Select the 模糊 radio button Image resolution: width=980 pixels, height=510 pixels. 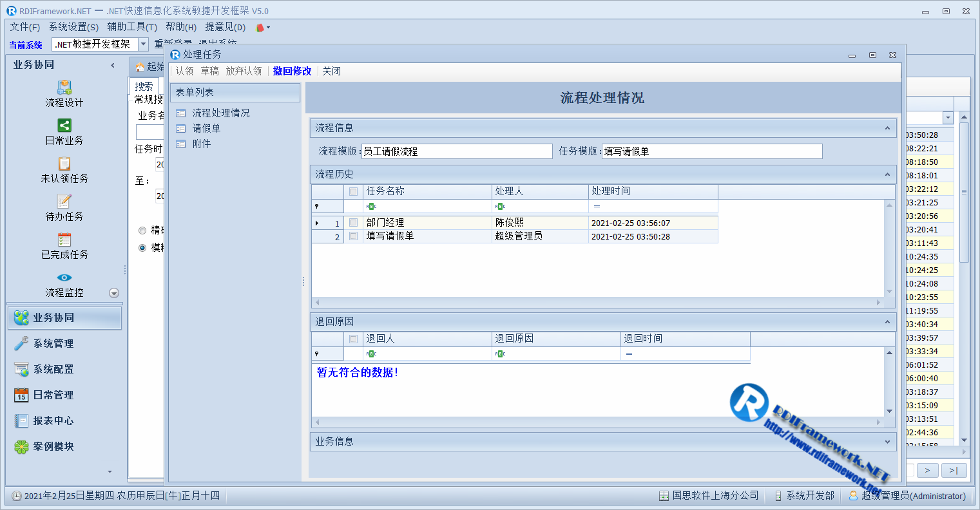142,248
